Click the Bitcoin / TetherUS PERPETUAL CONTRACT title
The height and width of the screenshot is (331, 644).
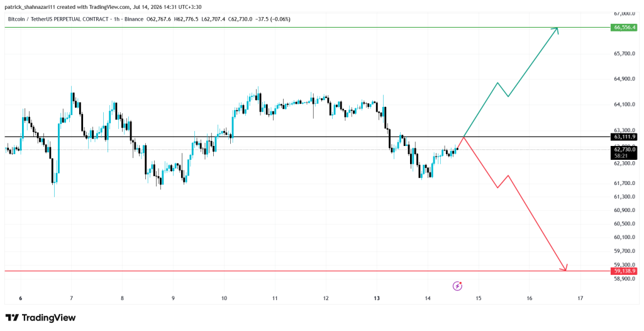pyautogui.click(x=58, y=20)
